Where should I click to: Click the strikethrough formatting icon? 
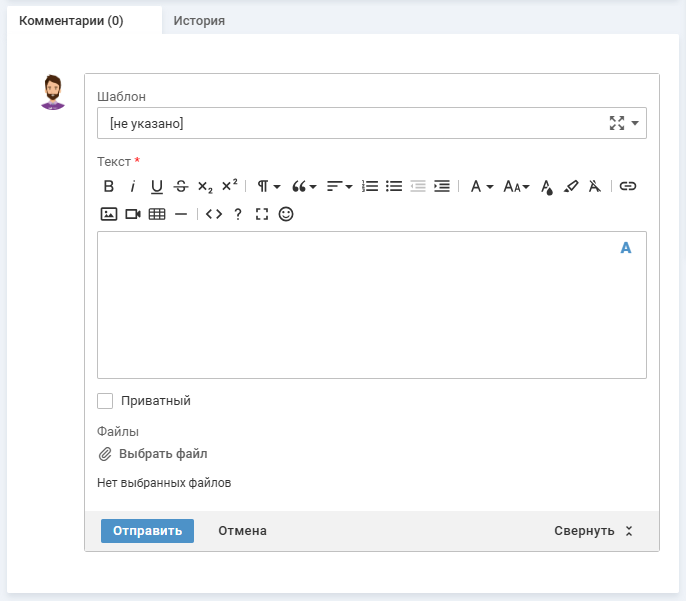pos(181,186)
